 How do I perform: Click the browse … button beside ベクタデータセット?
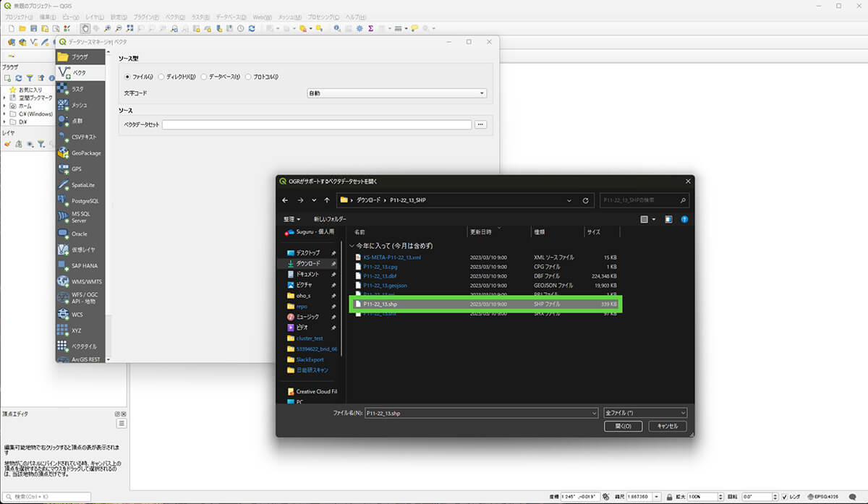click(x=480, y=125)
